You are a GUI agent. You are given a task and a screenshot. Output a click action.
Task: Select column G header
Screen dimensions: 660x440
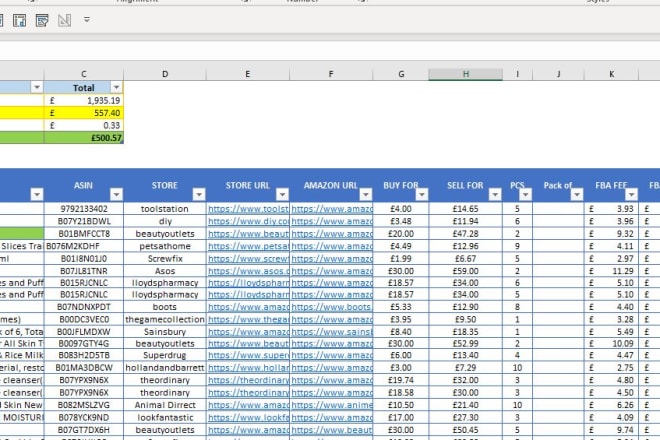(401, 74)
